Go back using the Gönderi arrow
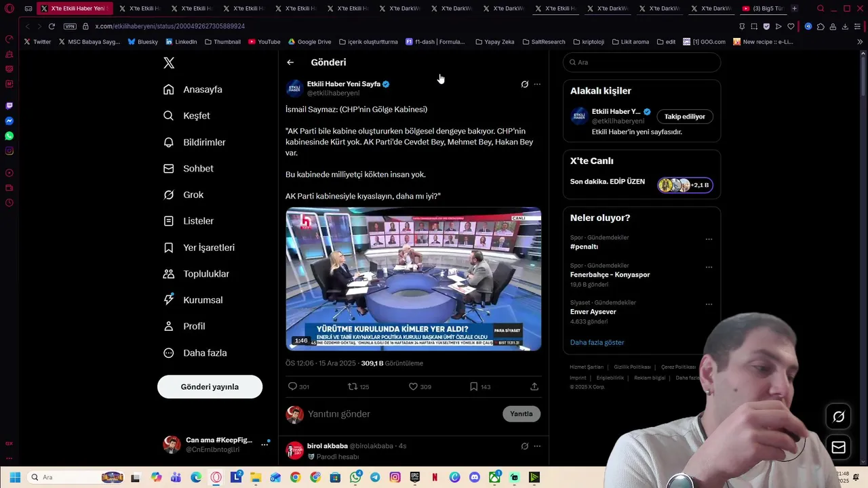Image resolution: width=868 pixels, height=488 pixels. [x=290, y=62]
